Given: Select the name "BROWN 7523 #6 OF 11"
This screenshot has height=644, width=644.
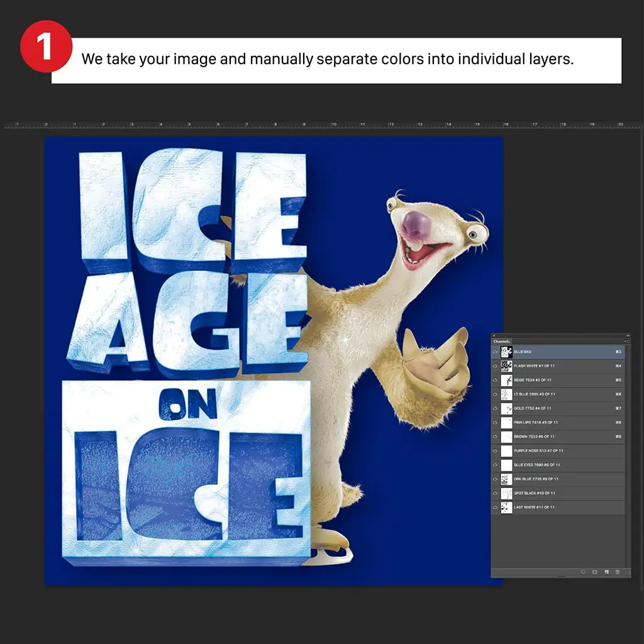Looking at the screenshot, I should tap(535, 436).
